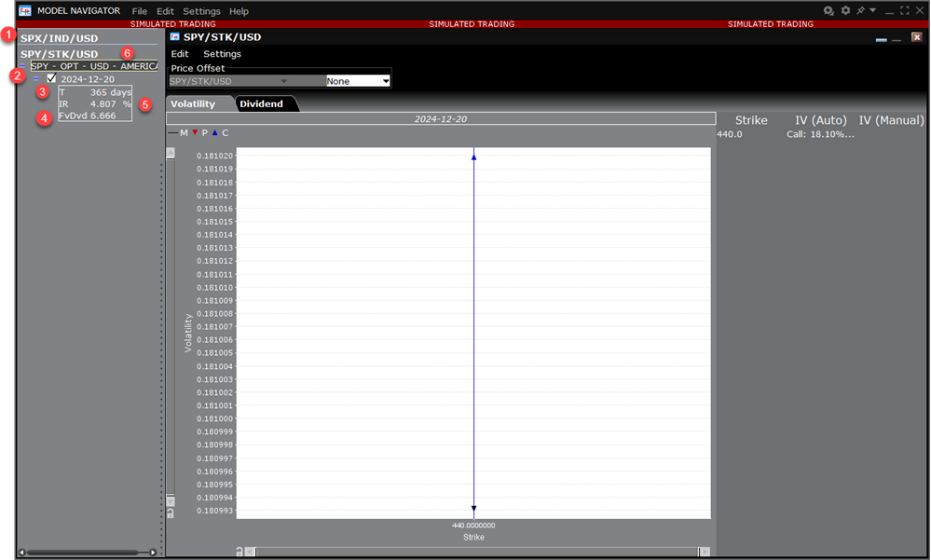Click down arrow of volatility axis scrollbar

click(x=171, y=500)
